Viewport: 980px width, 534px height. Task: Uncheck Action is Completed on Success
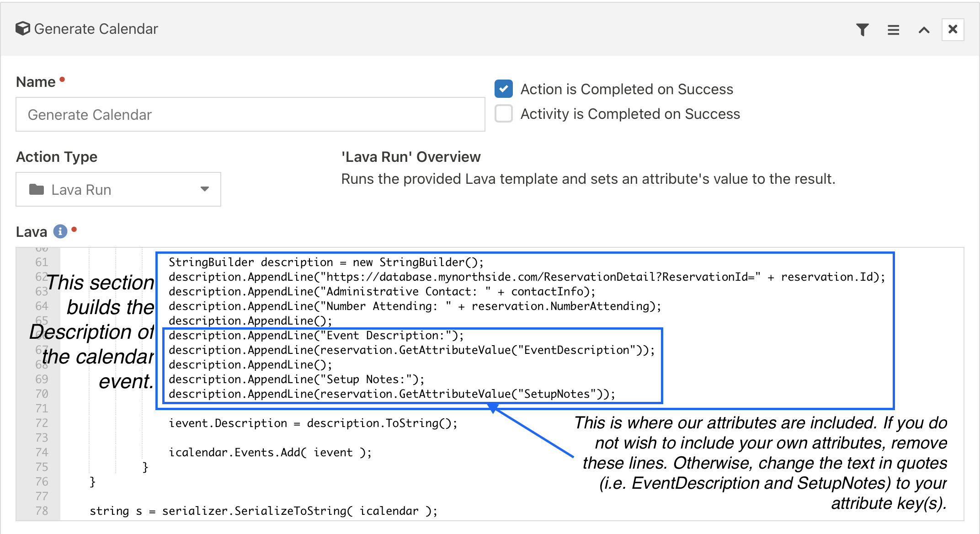point(503,89)
